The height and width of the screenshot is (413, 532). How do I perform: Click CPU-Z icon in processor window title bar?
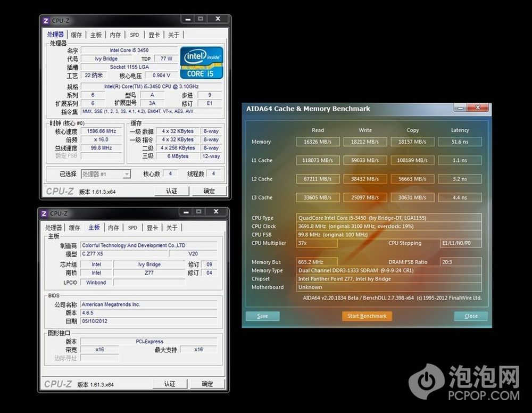pos(46,21)
